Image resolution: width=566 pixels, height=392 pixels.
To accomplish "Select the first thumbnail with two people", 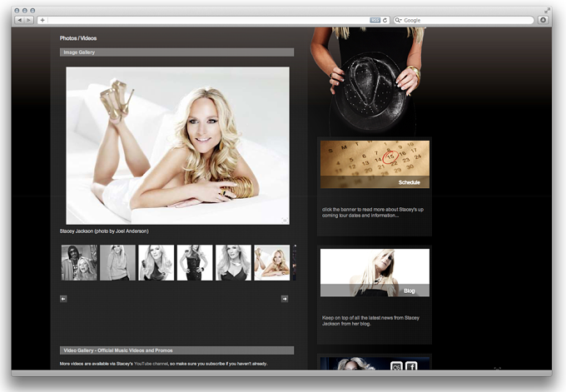I will pos(79,262).
